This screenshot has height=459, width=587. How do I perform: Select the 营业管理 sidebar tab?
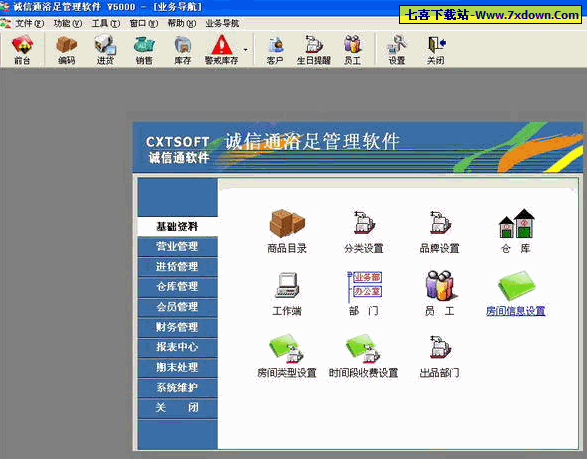tap(177, 246)
